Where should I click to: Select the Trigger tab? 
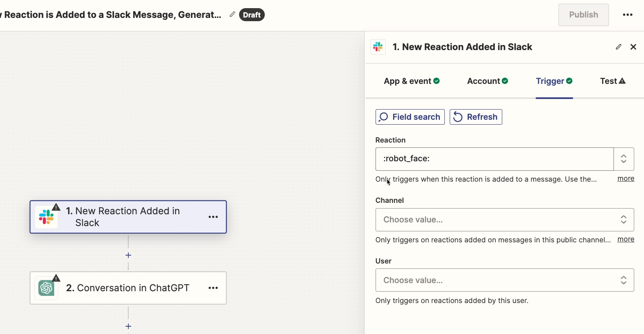pos(554,81)
